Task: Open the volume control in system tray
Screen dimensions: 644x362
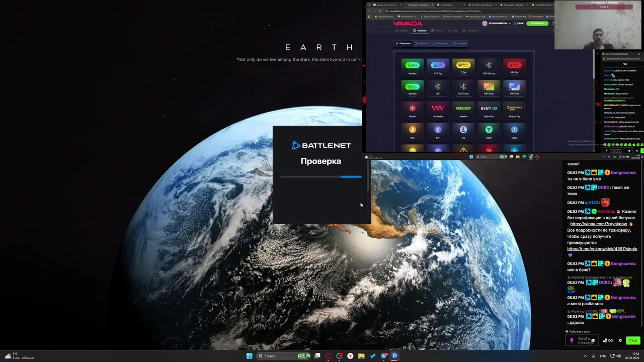Action: pyautogui.click(x=618, y=356)
